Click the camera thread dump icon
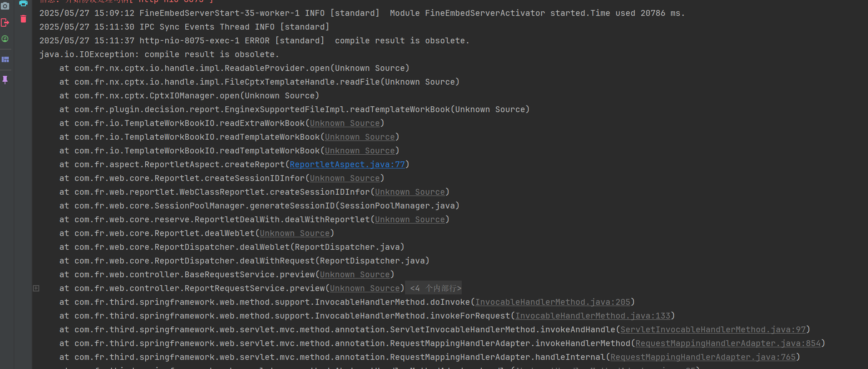Image resolution: width=868 pixels, height=369 pixels. pyautogui.click(x=5, y=6)
